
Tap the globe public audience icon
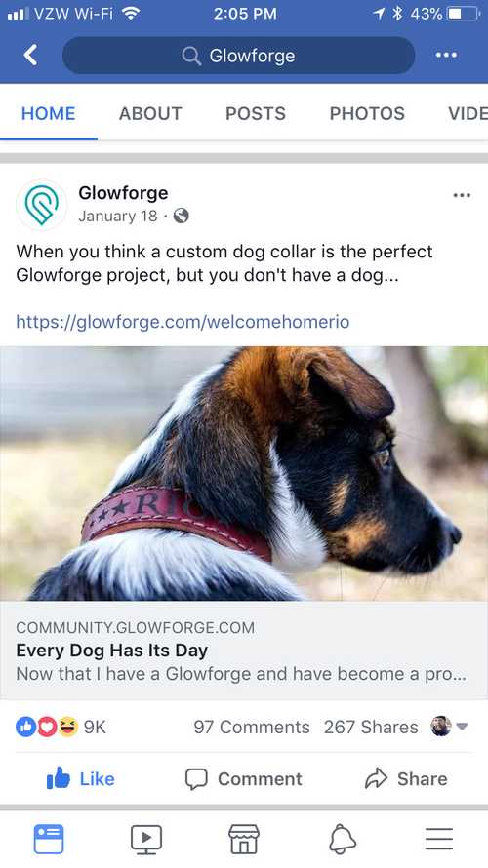[x=182, y=216]
